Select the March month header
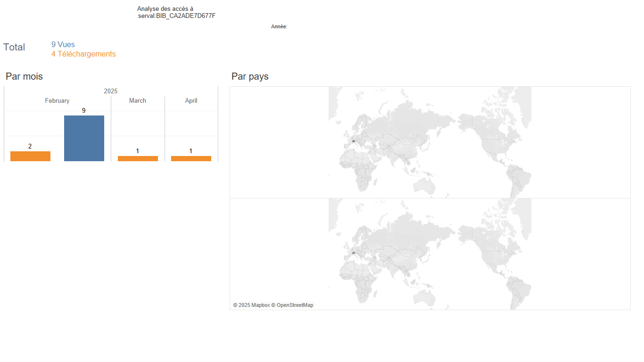 (x=138, y=100)
